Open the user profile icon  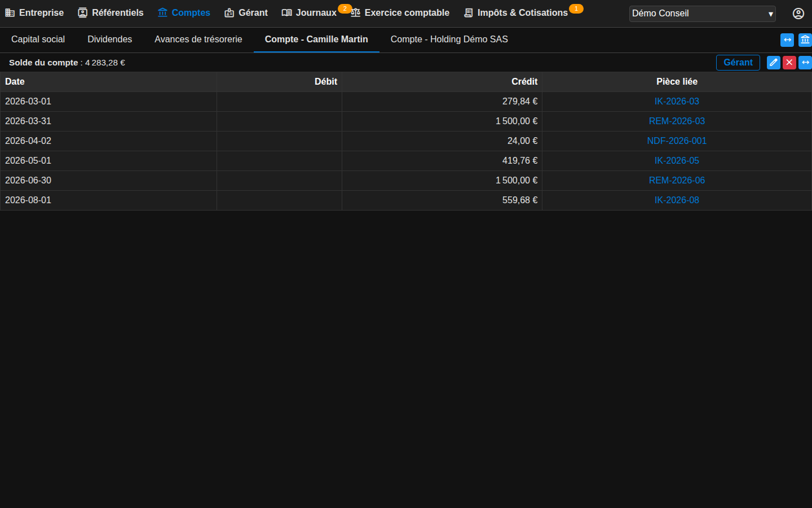click(x=798, y=14)
